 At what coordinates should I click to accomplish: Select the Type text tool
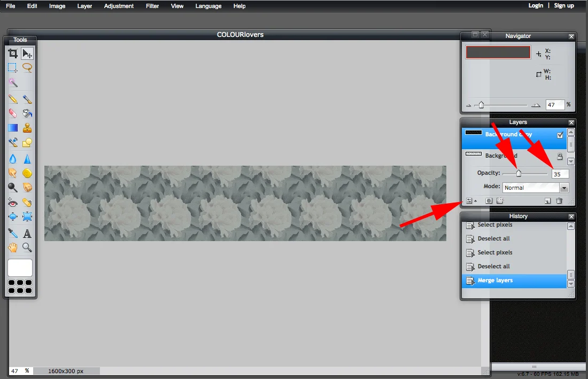[27, 234]
